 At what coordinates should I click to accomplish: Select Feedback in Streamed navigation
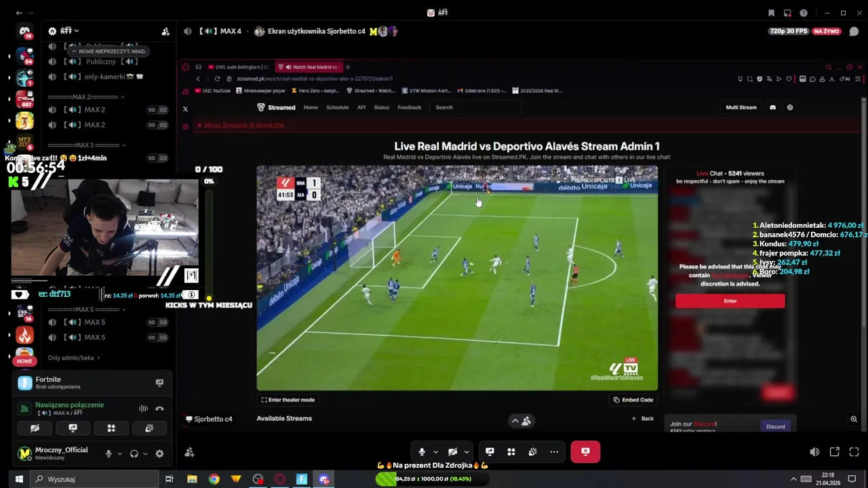click(410, 107)
